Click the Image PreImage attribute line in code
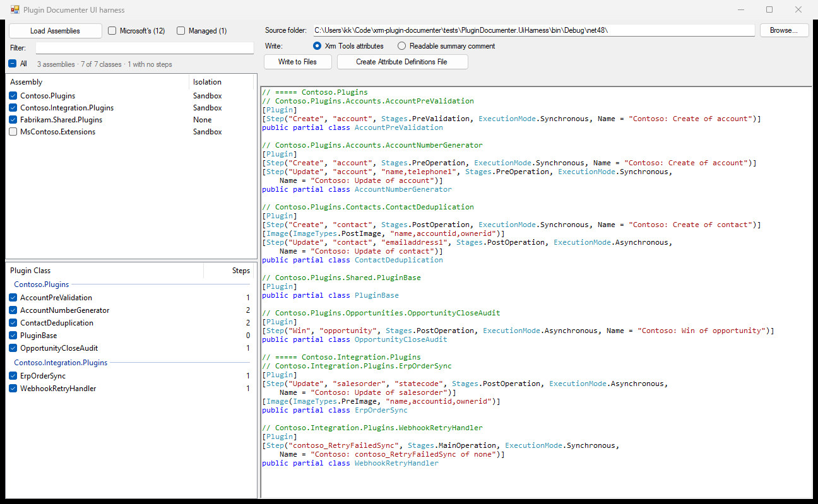Screen dimensions: 818x504 (381, 401)
